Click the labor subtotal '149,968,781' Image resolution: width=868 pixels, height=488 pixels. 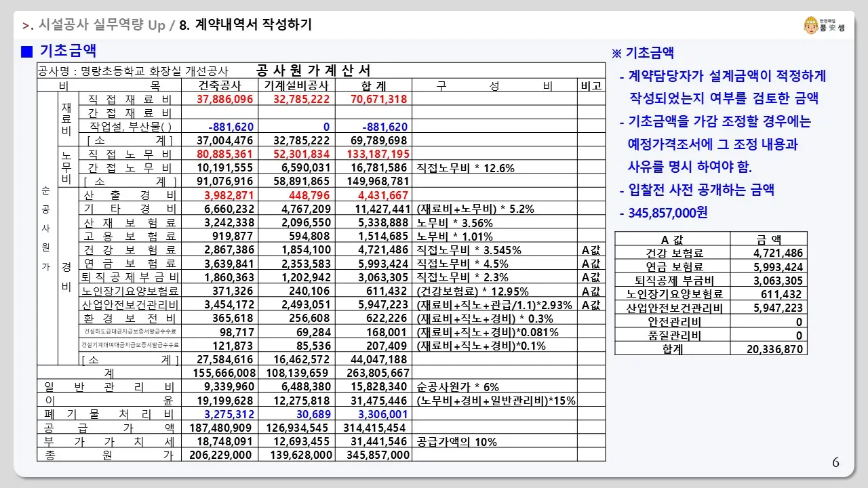pos(376,181)
